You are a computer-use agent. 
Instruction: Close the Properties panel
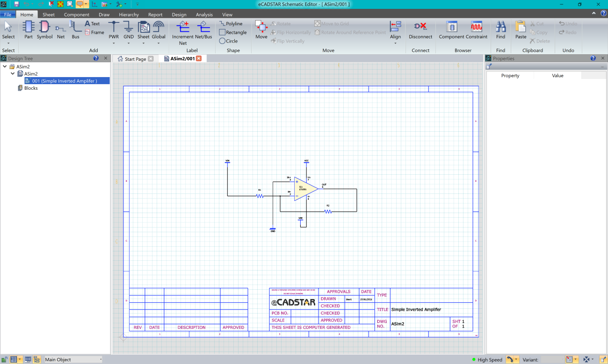click(x=603, y=58)
